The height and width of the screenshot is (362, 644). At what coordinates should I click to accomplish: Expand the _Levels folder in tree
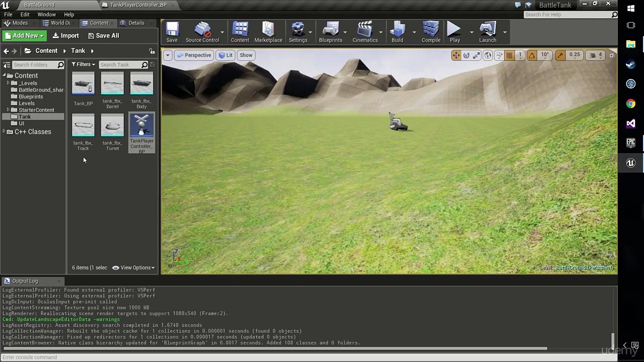(8, 83)
